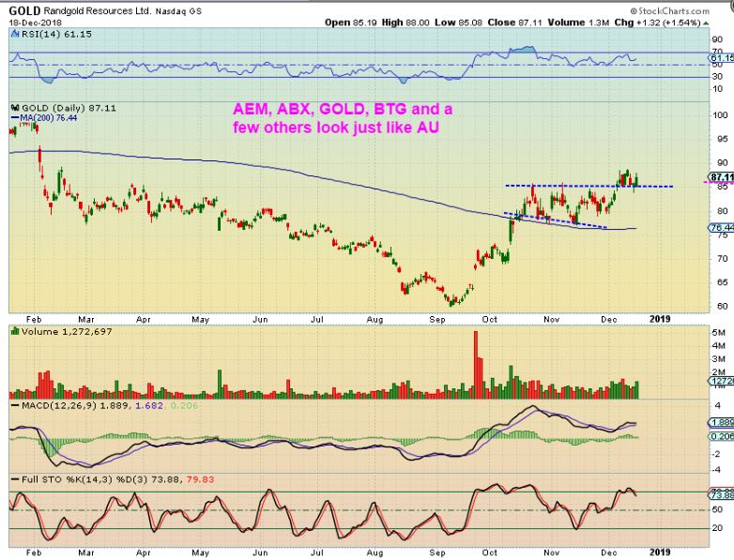Click the candlestick icon beside GOLD (Daily)
This screenshot has width=734, height=560.
tap(15, 108)
